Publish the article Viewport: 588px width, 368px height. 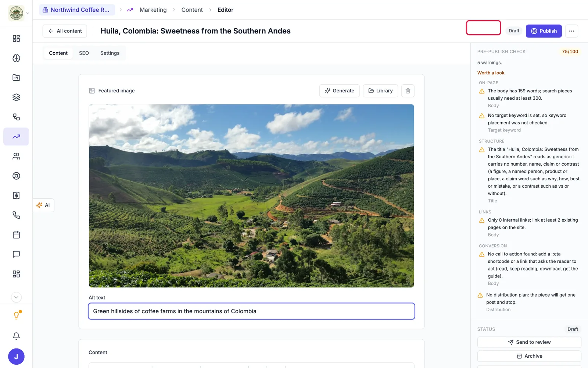(x=544, y=31)
